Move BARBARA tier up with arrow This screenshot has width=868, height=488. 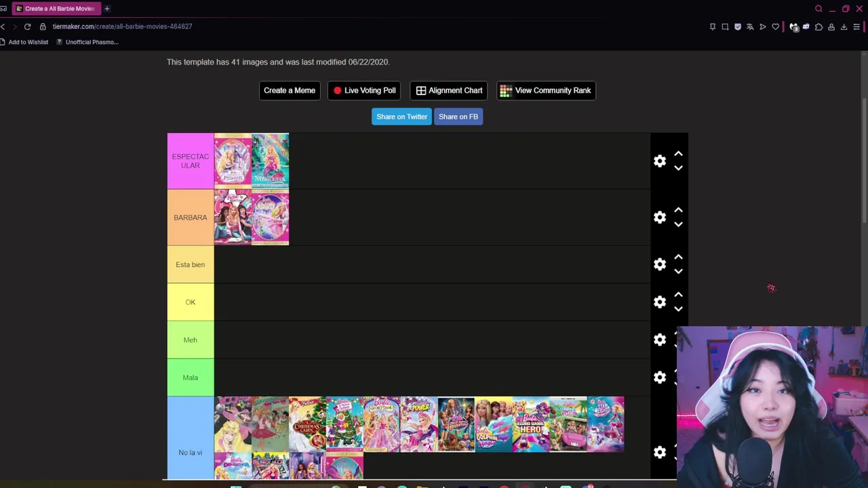(678, 210)
